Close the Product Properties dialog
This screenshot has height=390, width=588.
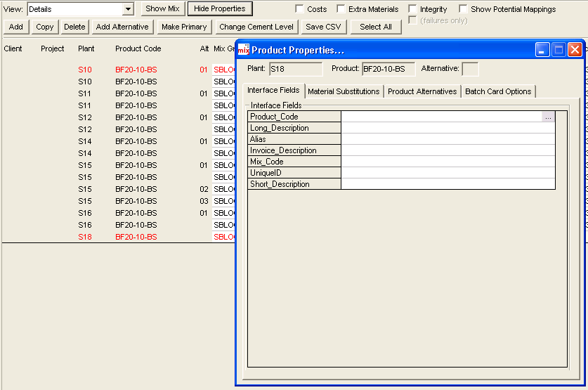(x=575, y=50)
